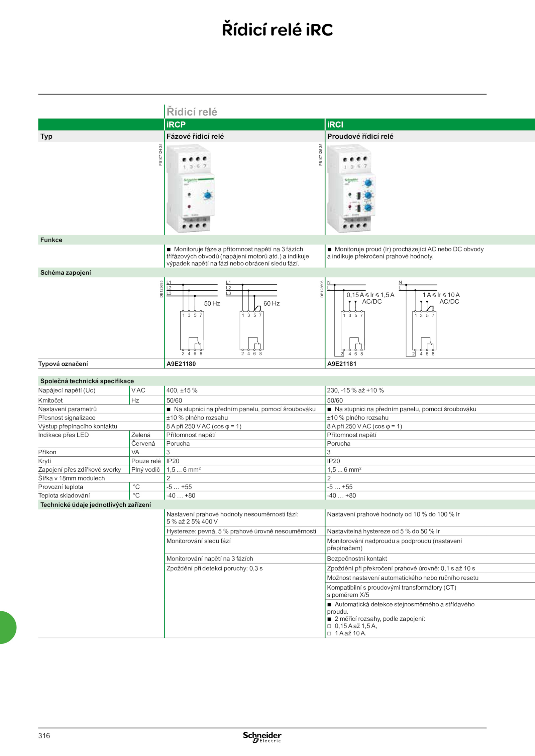This screenshot has width=535, height=756.
Task: Click the "Typová označení" row label
Action: pyautogui.click(x=63, y=364)
